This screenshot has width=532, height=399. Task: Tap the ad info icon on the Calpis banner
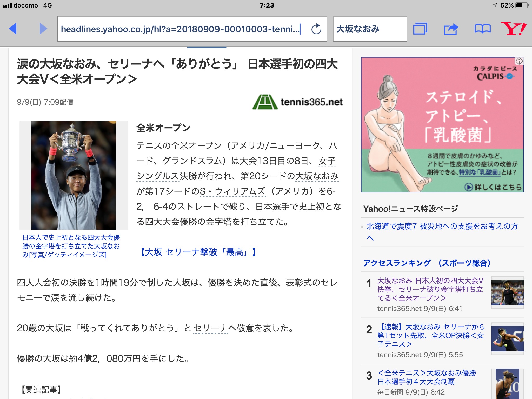click(x=519, y=61)
